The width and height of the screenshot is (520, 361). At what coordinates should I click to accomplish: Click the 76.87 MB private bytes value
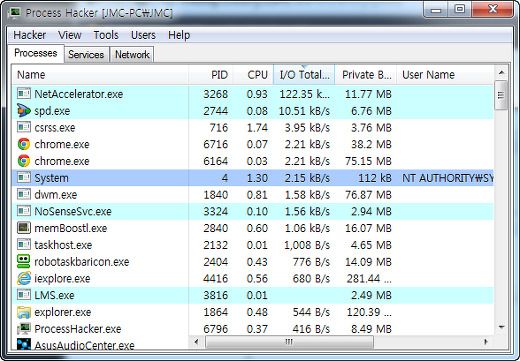[368, 194]
